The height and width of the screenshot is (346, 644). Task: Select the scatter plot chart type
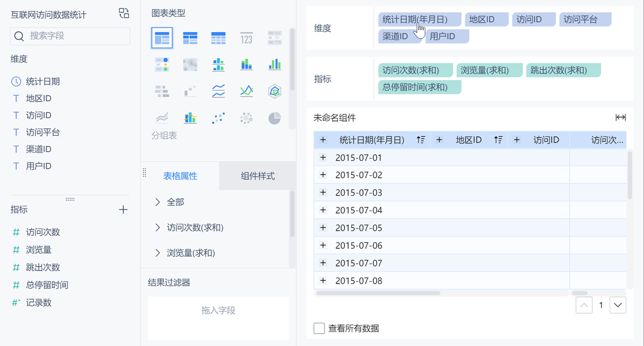[x=218, y=118]
